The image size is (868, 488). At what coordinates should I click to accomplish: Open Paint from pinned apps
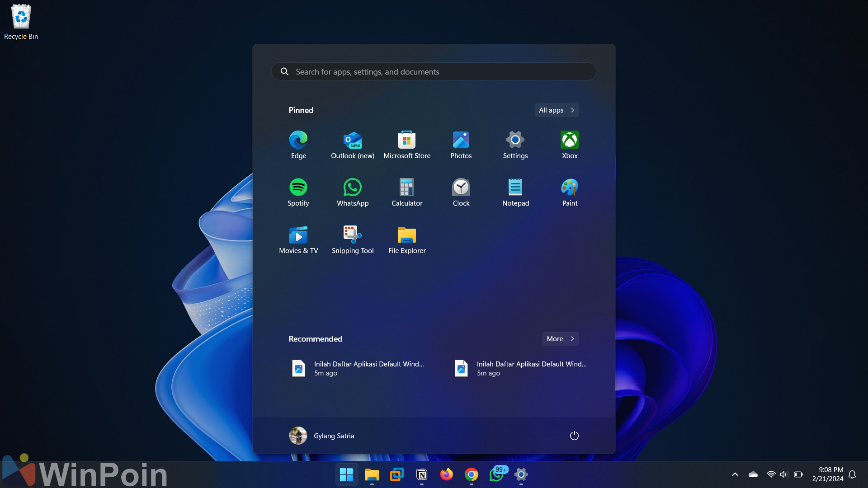[x=570, y=192]
